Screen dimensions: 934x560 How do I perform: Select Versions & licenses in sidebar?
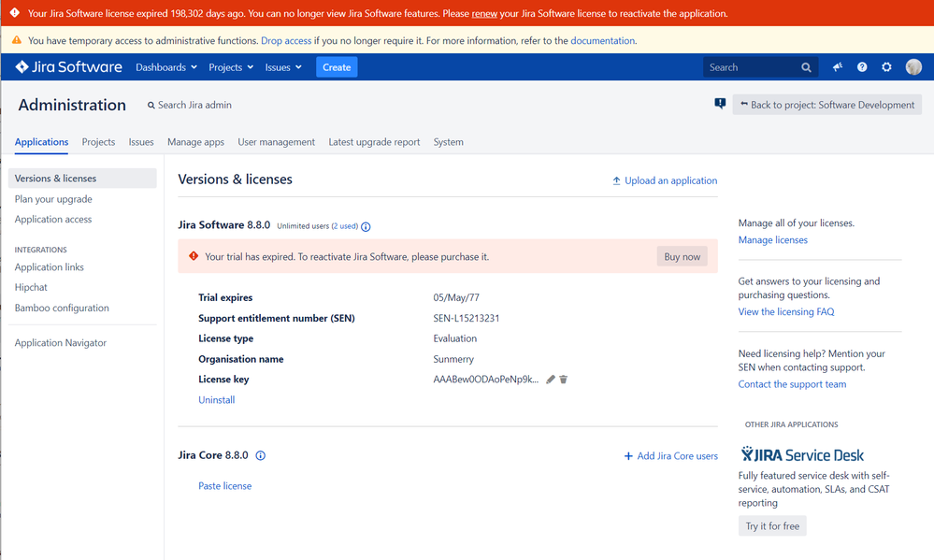[82, 179]
